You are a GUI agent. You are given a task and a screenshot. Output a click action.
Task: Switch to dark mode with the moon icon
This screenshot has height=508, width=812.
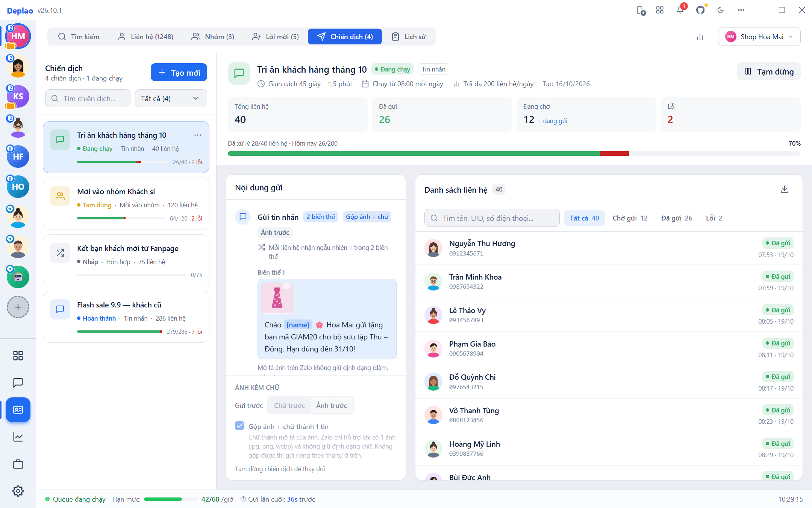coord(721,10)
